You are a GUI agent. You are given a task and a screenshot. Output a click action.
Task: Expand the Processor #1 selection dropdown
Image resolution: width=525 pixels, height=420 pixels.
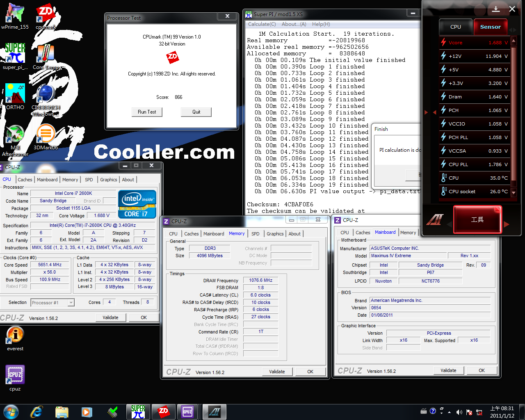pos(71,303)
